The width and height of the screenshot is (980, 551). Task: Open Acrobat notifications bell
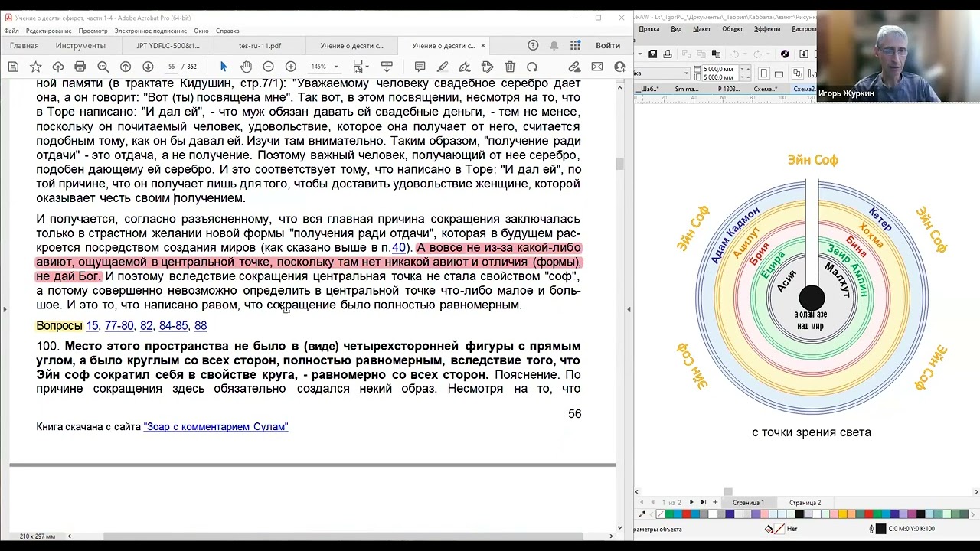[554, 45]
